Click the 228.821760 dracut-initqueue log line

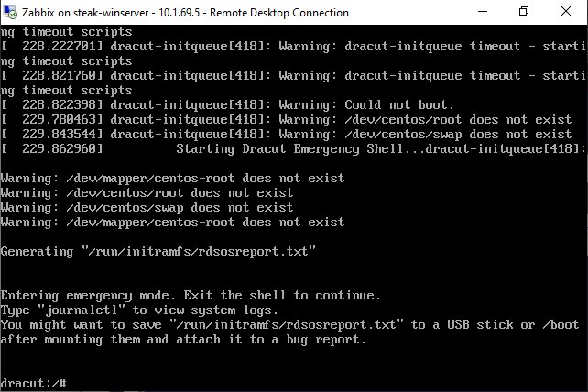coord(293,75)
